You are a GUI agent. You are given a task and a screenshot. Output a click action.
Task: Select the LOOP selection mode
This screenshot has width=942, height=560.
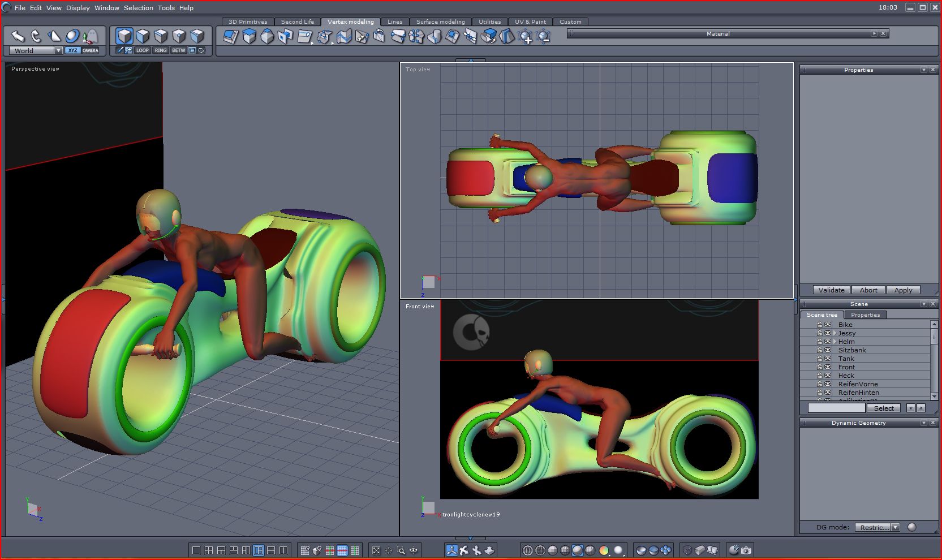[142, 50]
